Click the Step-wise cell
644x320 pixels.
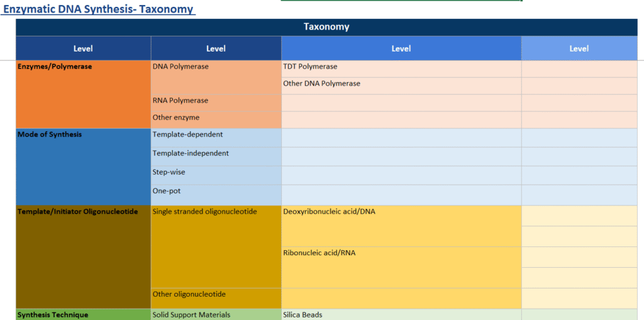(x=216, y=172)
